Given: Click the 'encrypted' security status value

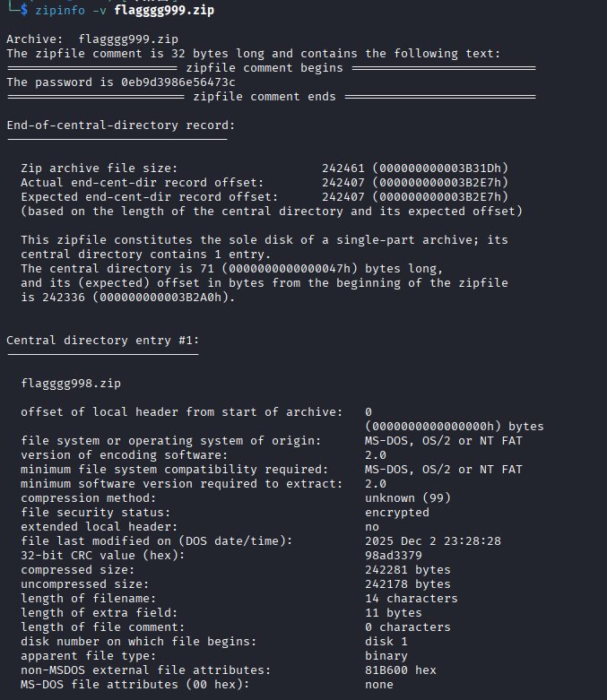Looking at the screenshot, I should coord(397,512).
